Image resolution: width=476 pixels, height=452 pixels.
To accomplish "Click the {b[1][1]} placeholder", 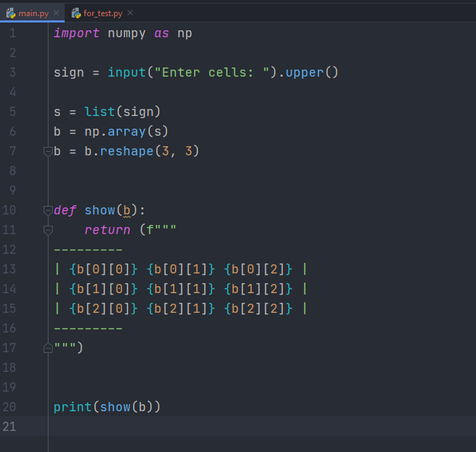I will point(181,289).
